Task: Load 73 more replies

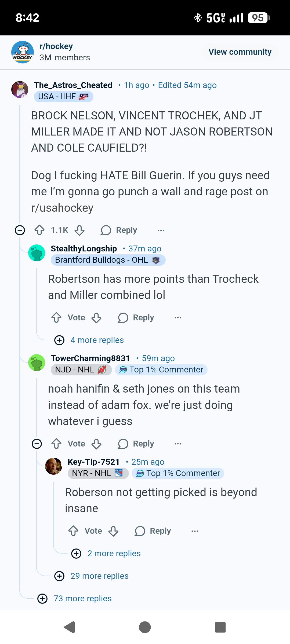Action: point(82,599)
